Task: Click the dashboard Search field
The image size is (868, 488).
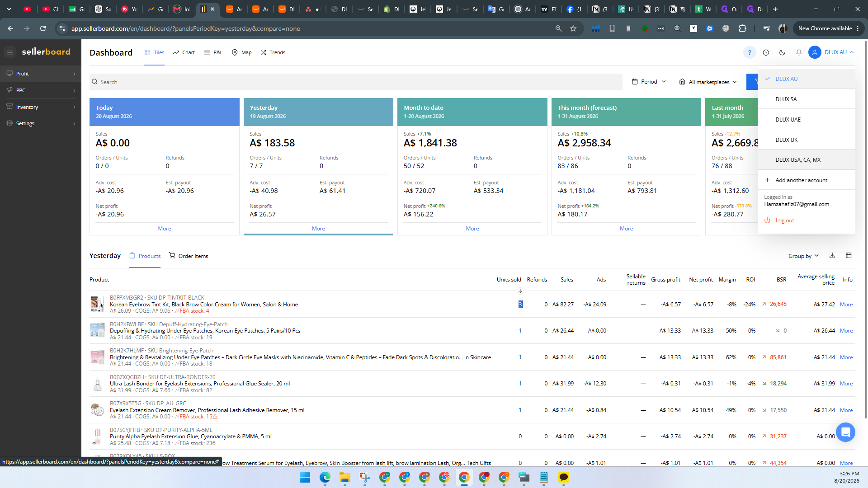Action: pyautogui.click(x=356, y=82)
